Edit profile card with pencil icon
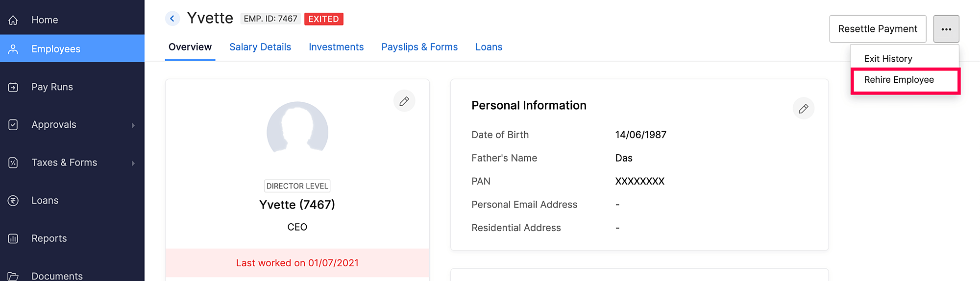The image size is (980, 281). (x=404, y=101)
